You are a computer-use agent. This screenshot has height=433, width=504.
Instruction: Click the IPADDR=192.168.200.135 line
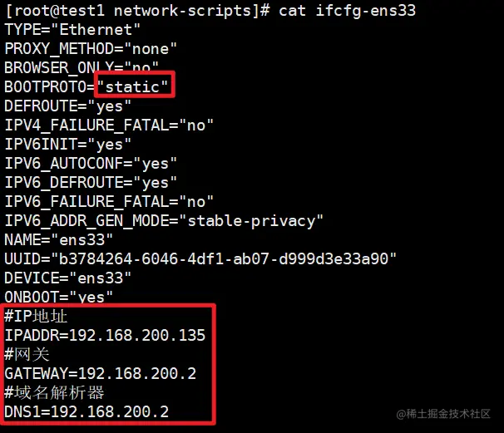105,336
